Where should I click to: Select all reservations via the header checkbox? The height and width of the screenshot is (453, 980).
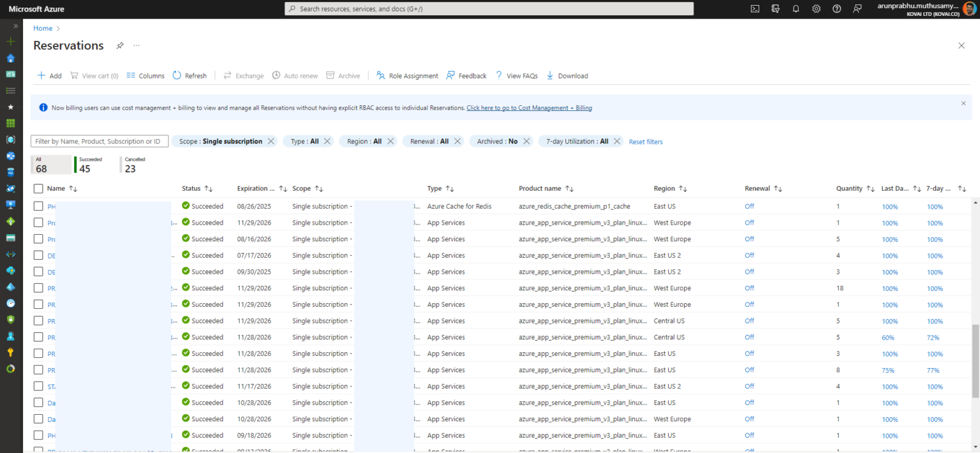[x=38, y=188]
